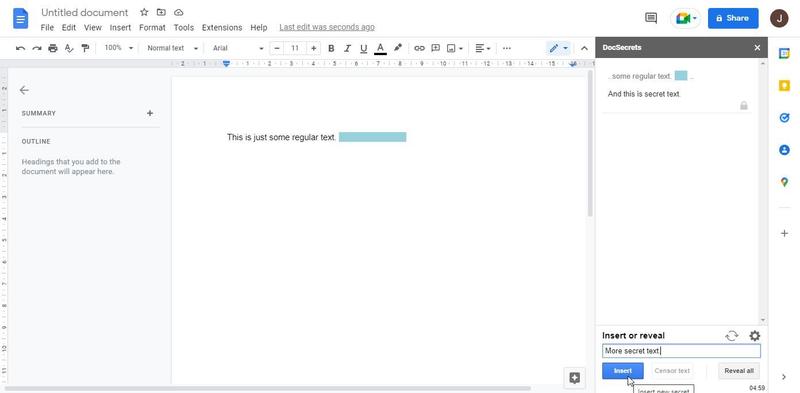The image size is (800, 393).
Task: Expand the Normal text style dropdown
Action: 172,48
